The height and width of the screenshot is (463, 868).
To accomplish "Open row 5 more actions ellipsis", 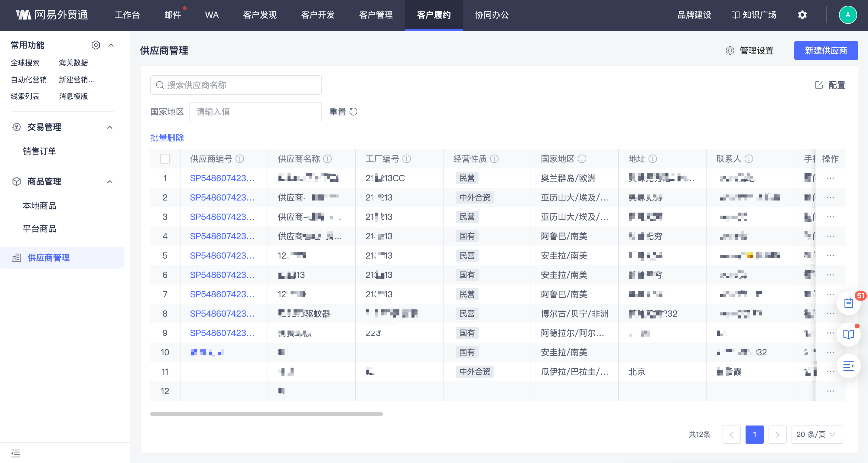I will (x=830, y=256).
